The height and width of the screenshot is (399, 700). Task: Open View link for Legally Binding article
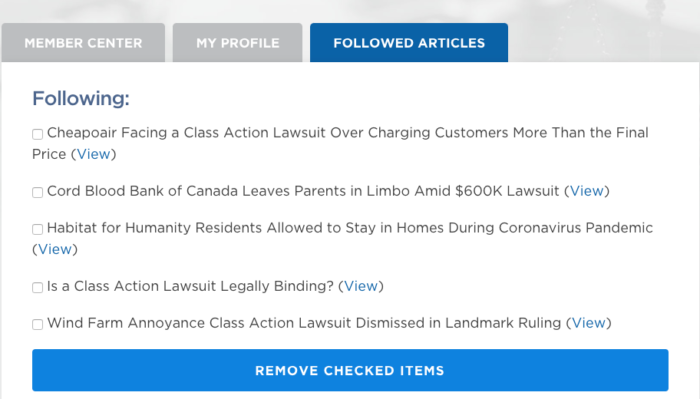361,286
